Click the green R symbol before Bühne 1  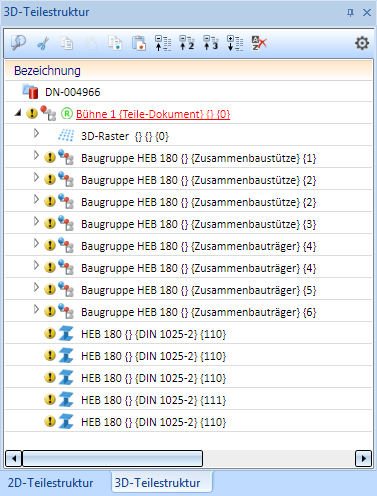click(x=67, y=114)
